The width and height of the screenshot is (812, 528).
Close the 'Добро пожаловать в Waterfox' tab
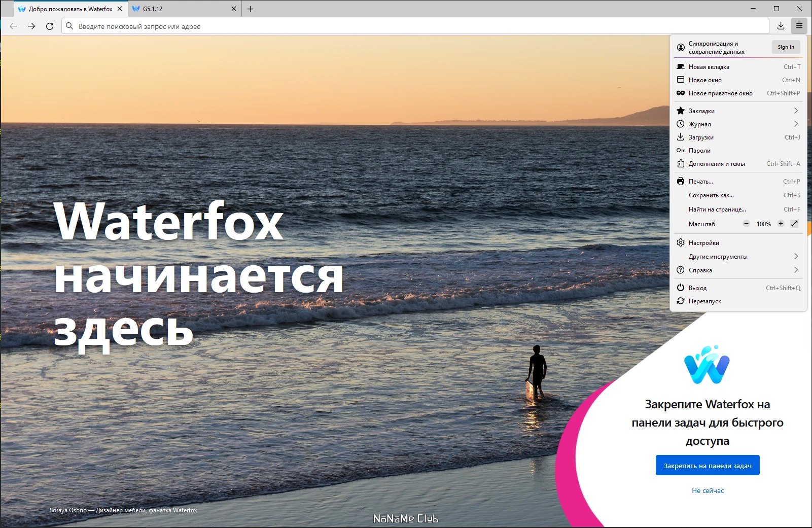[120, 9]
